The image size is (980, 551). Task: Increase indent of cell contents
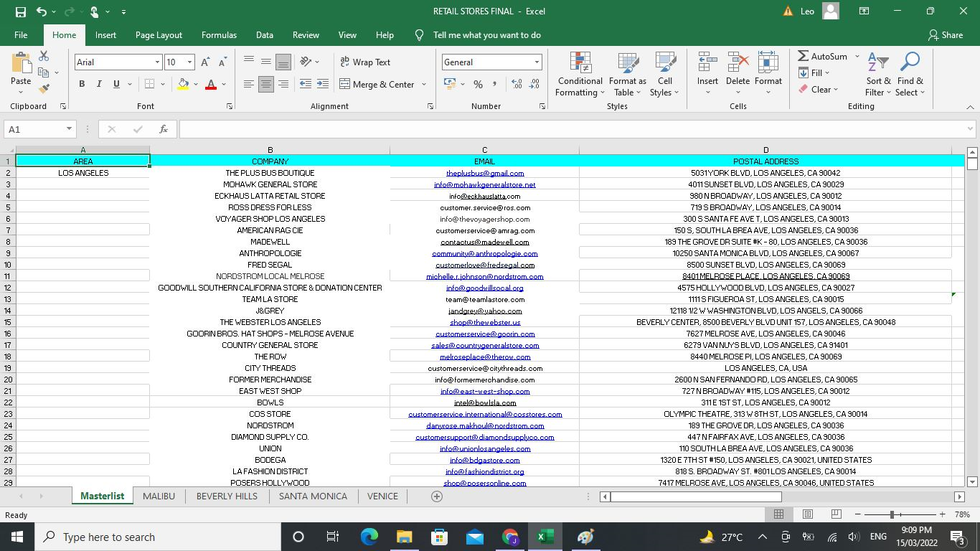click(x=322, y=84)
